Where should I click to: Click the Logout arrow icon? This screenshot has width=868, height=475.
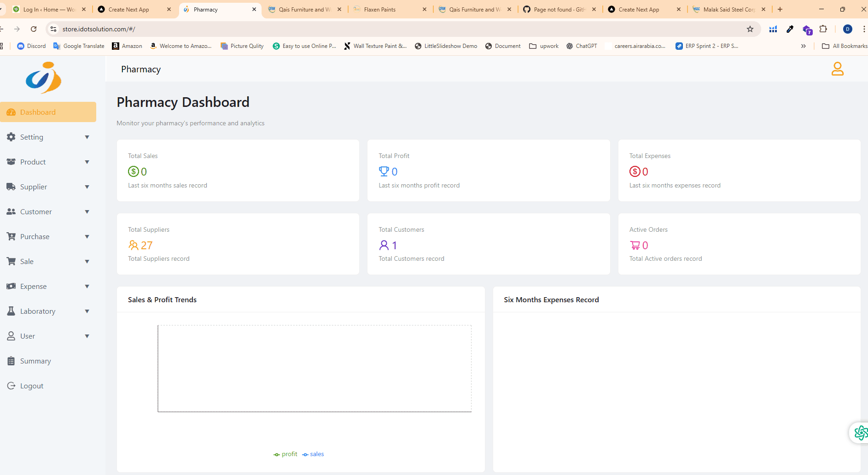click(x=11, y=386)
